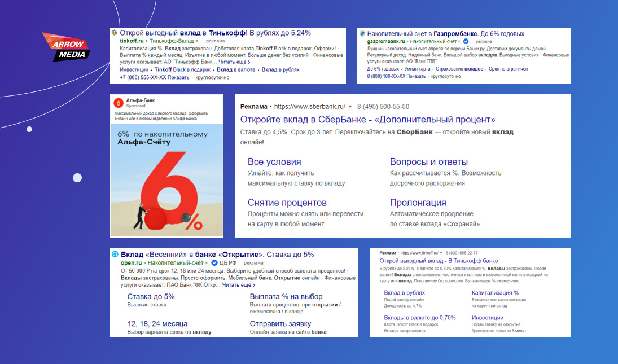This screenshot has width=618, height=364.
Task: Click the Альфа-Банк advertiser name
Action: [x=141, y=100]
